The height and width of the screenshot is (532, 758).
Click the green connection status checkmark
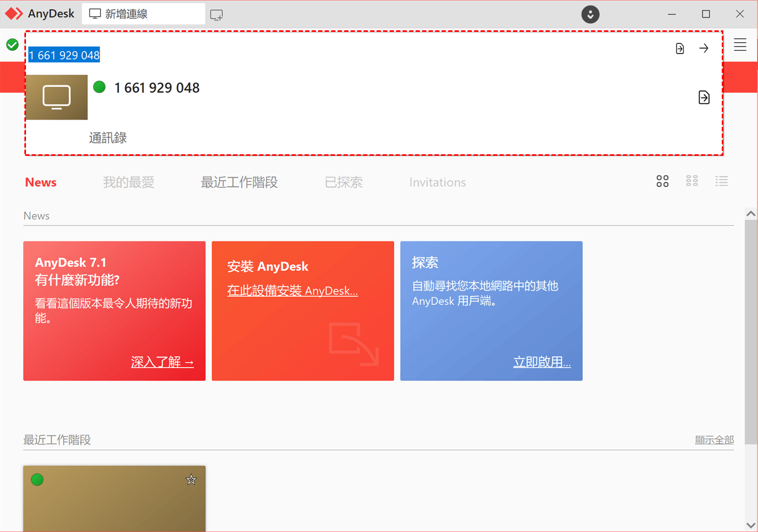click(12, 45)
